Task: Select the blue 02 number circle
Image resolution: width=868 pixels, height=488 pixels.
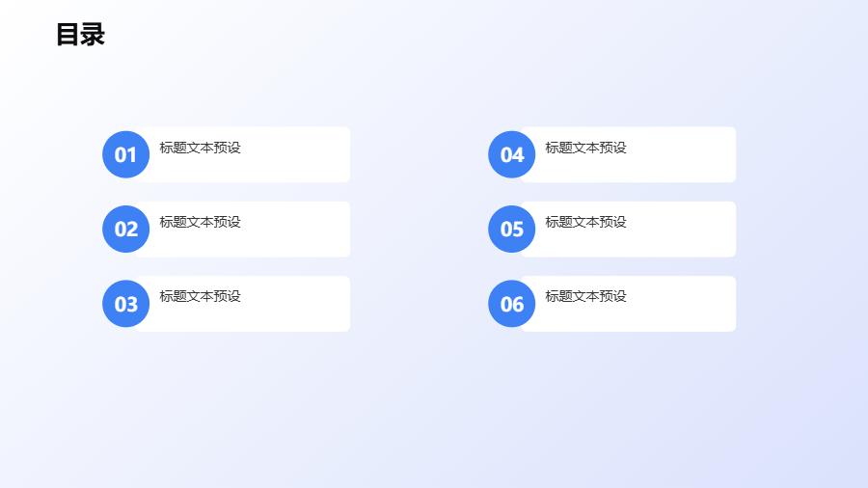Action: pyautogui.click(x=126, y=230)
